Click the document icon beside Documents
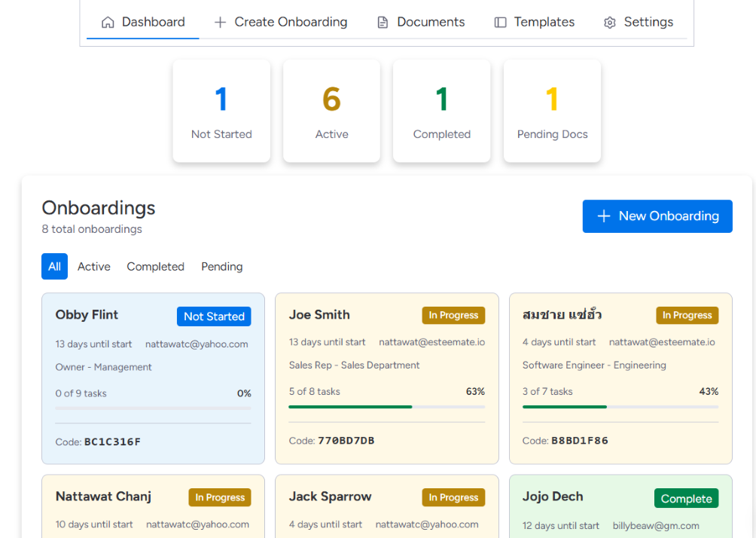 pos(383,23)
